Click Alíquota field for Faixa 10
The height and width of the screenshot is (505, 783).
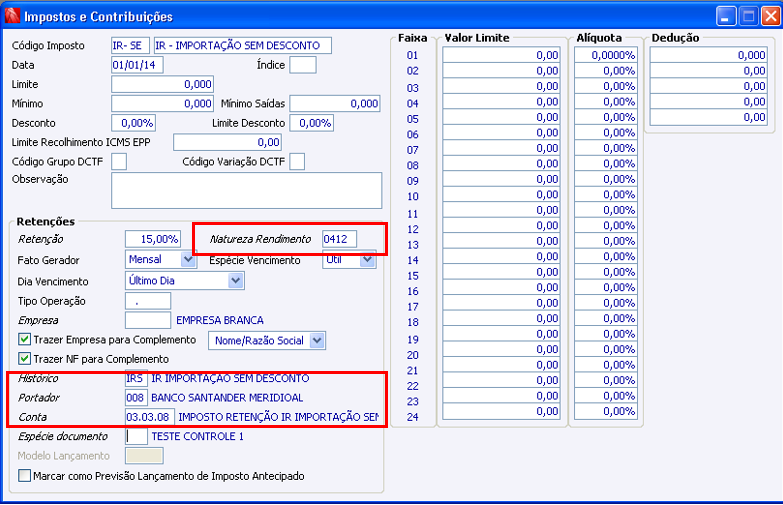click(605, 195)
